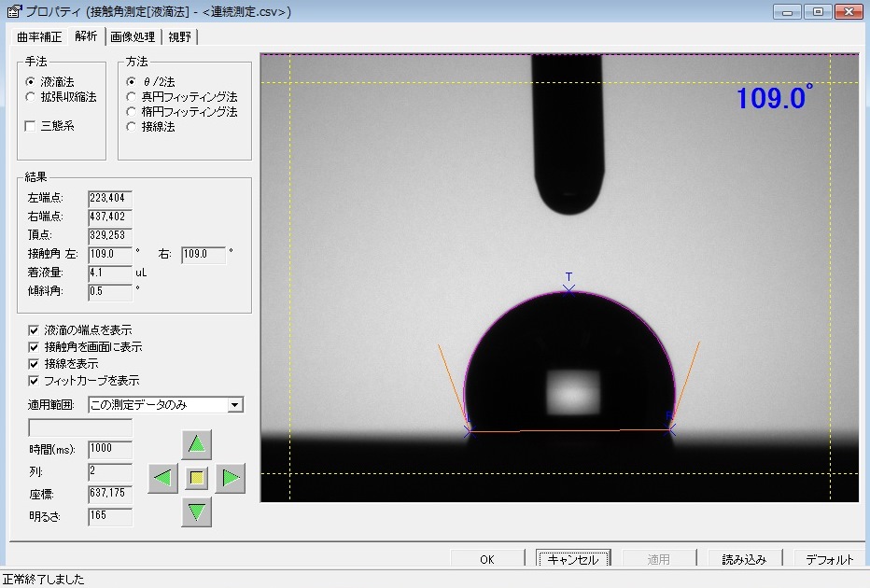Viewport: 870px width, 588px height.
Task: Click the デフォルト button
Action: (x=830, y=558)
